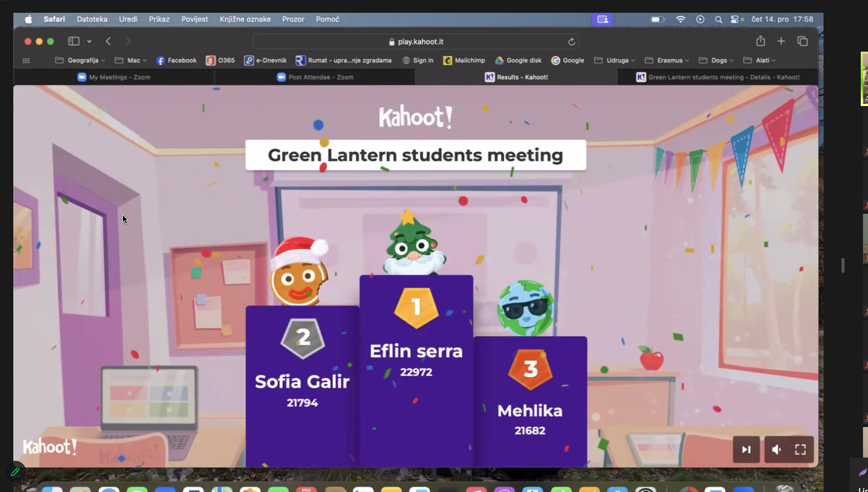Switch to Post Attendee - Zoom tab
868x492 pixels.
coord(315,77)
